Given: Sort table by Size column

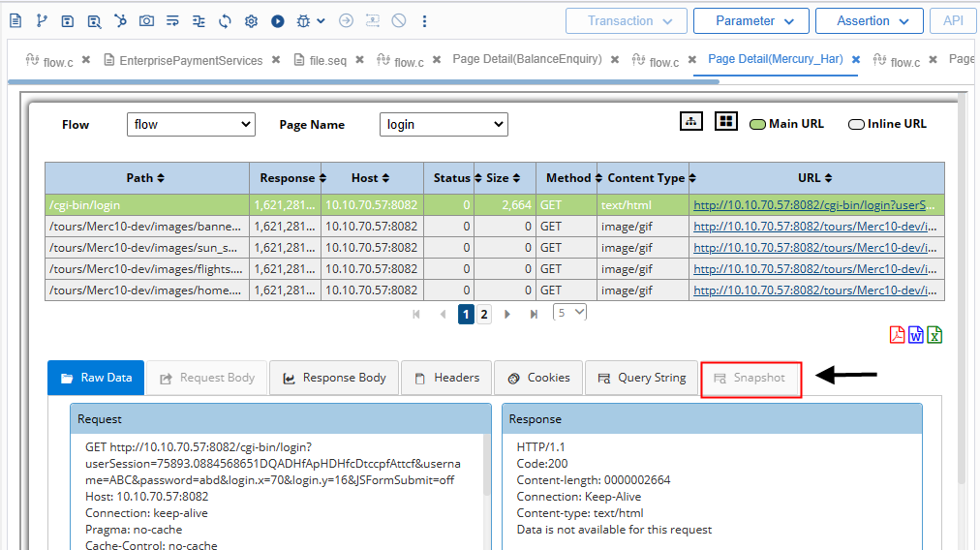Looking at the screenshot, I should coord(516,178).
